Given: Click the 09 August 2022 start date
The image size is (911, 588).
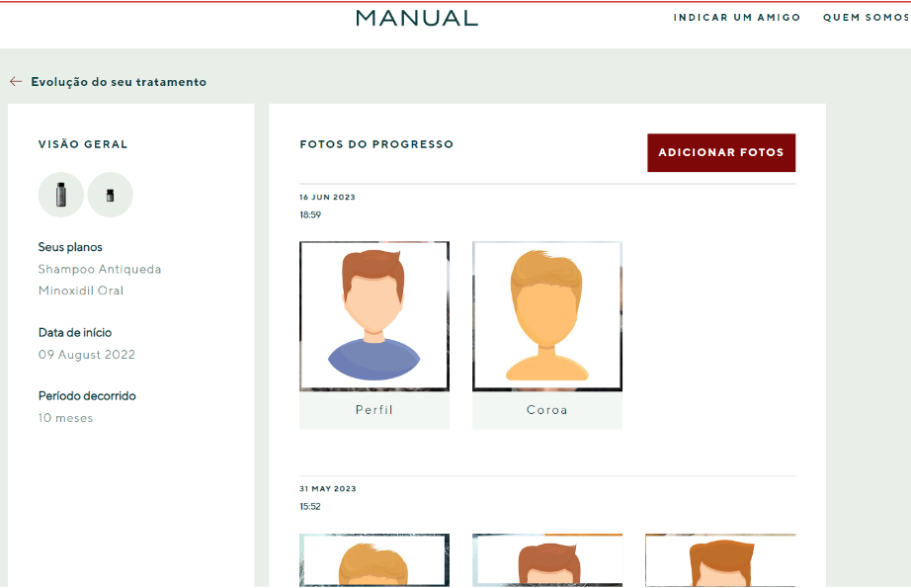Looking at the screenshot, I should click(x=87, y=355).
